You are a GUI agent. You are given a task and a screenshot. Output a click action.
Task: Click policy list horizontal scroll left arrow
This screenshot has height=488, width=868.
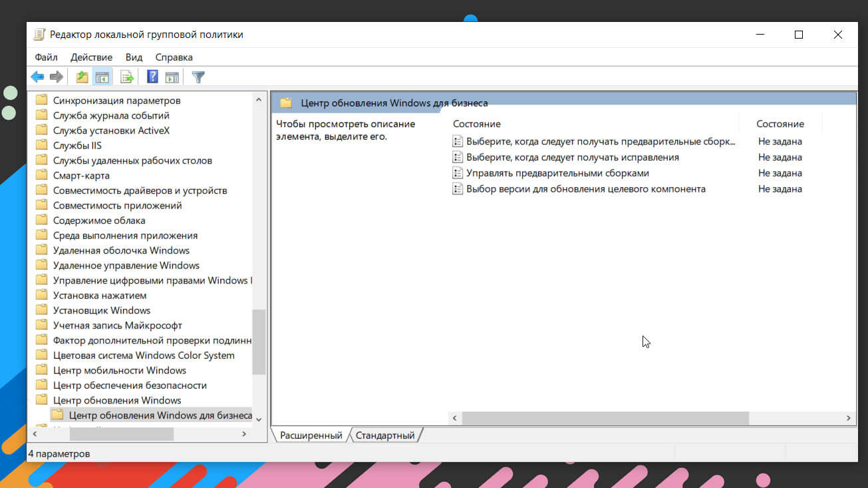pos(455,418)
